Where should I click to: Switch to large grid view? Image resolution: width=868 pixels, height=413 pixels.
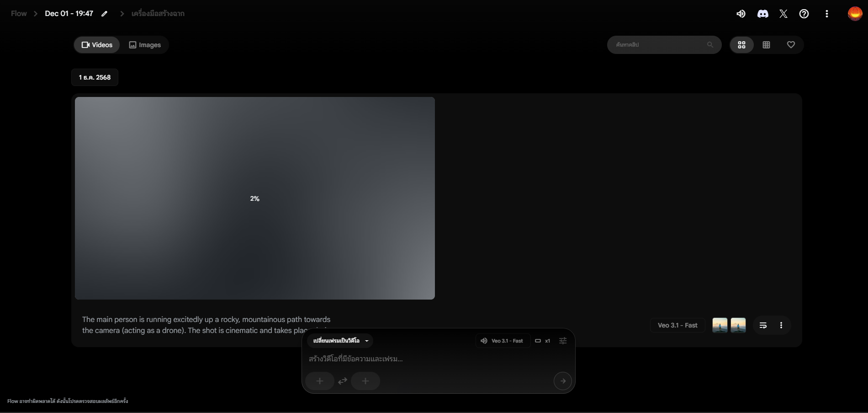(741, 45)
